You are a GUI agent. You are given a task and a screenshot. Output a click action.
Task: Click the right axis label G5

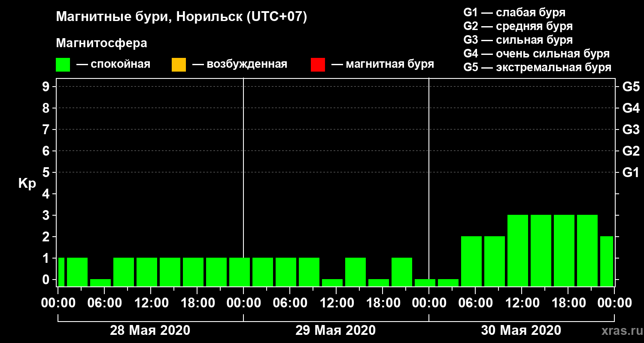click(x=631, y=87)
